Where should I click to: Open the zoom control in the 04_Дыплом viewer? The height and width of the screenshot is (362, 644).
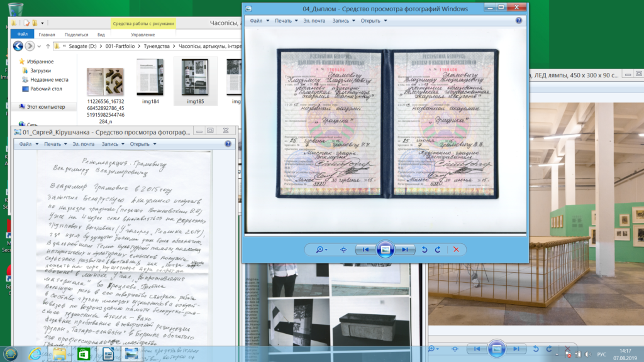pyautogui.click(x=321, y=250)
